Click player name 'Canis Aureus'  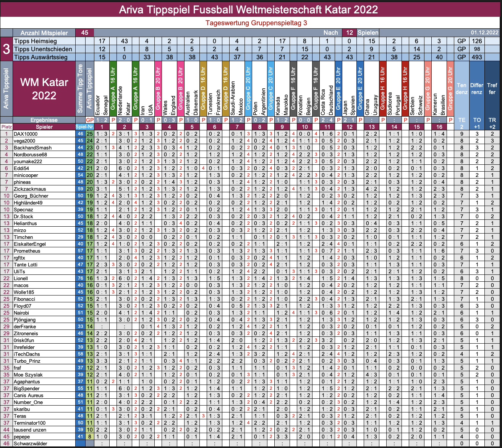(29, 395)
